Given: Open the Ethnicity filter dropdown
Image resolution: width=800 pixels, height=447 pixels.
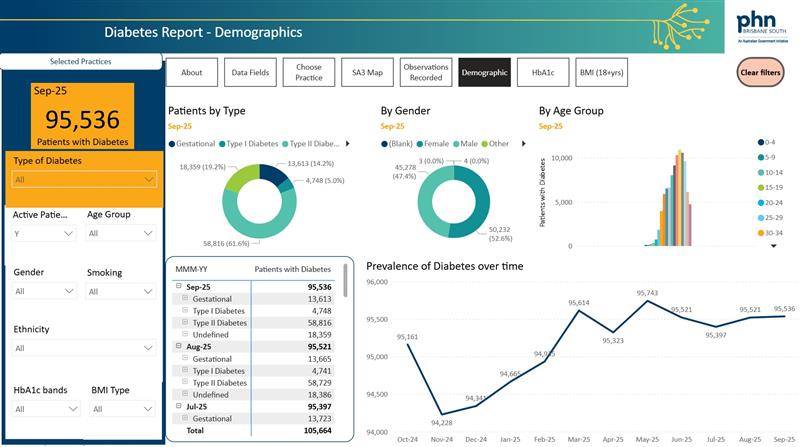Looking at the screenshot, I should pos(84,348).
